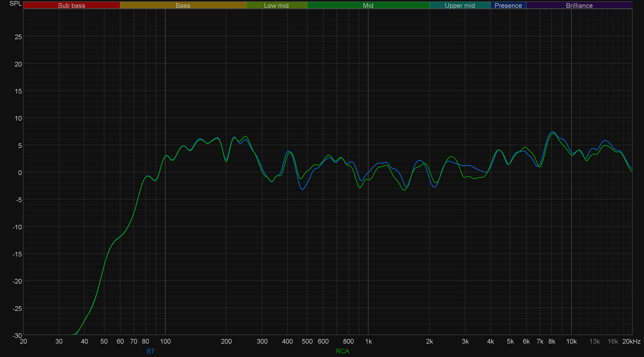Select the Presence band header
This screenshot has width=644, height=357.
[x=508, y=5]
